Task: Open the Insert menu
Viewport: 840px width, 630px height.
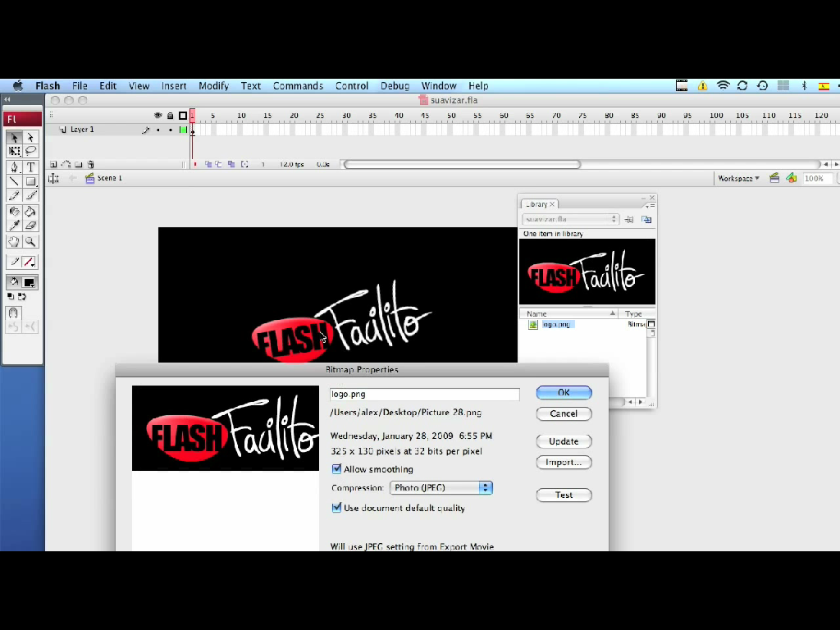Action: (x=174, y=85)
